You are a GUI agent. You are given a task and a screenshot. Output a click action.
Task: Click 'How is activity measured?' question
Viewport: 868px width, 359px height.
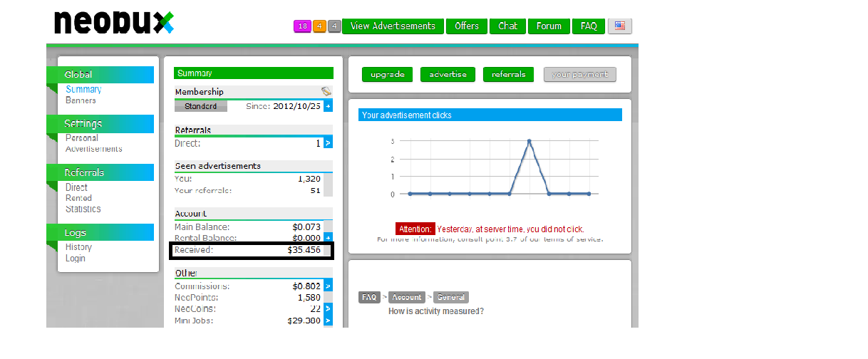[436, 311]
